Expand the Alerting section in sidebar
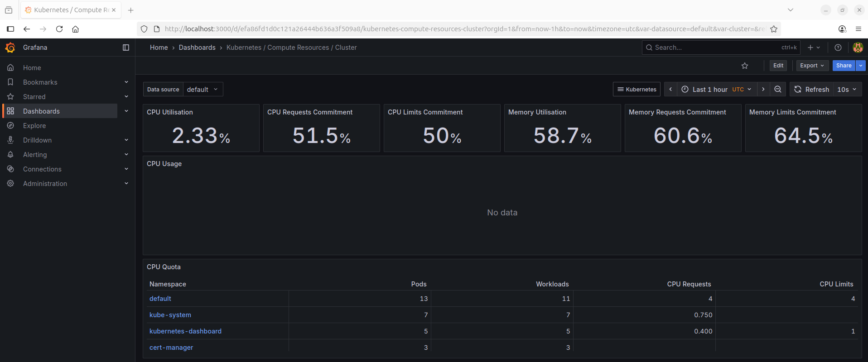The width and height of the screenshot is (868, 362). click(126, 155)
